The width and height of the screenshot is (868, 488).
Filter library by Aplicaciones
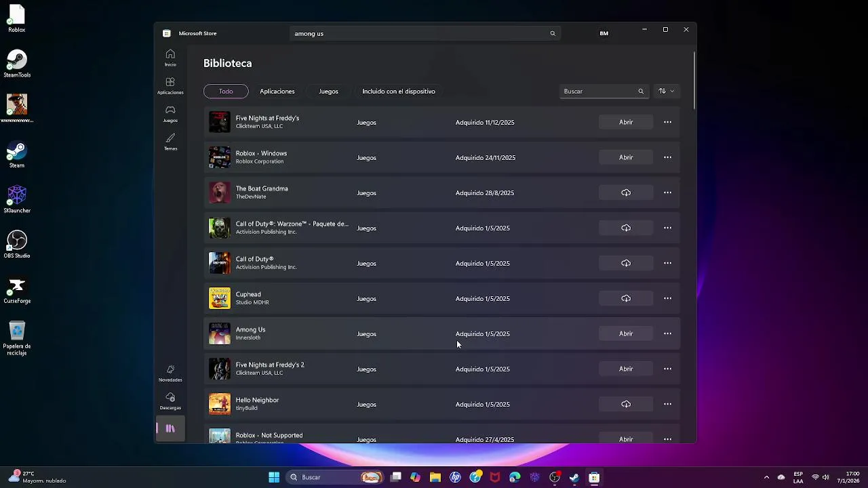pyautogui.click(x=277, y=91)
